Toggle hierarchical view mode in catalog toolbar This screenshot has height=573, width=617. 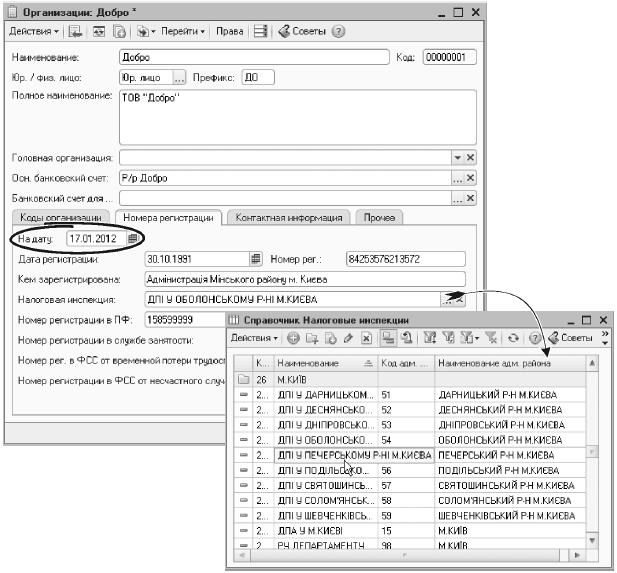(x=388, y=338)
